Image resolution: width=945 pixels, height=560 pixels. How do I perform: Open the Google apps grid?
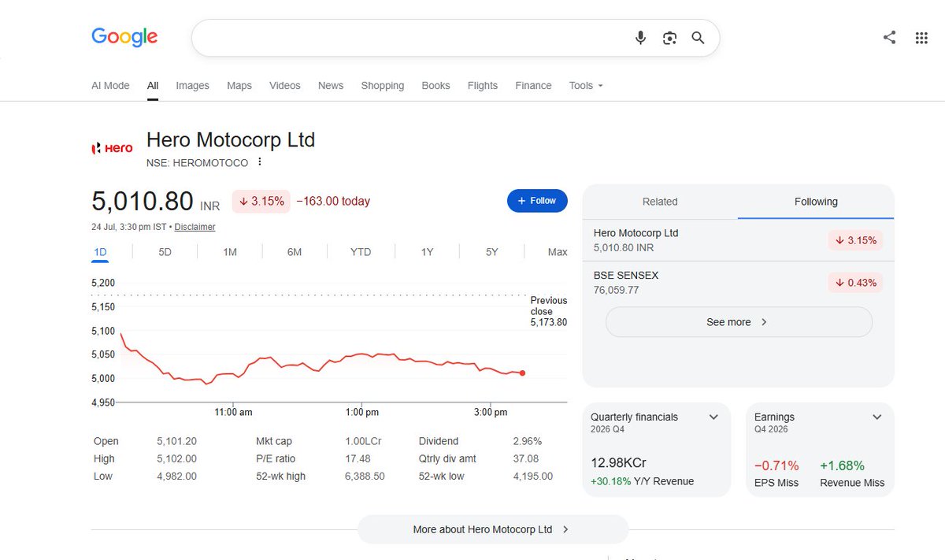[x=921, y=37]
